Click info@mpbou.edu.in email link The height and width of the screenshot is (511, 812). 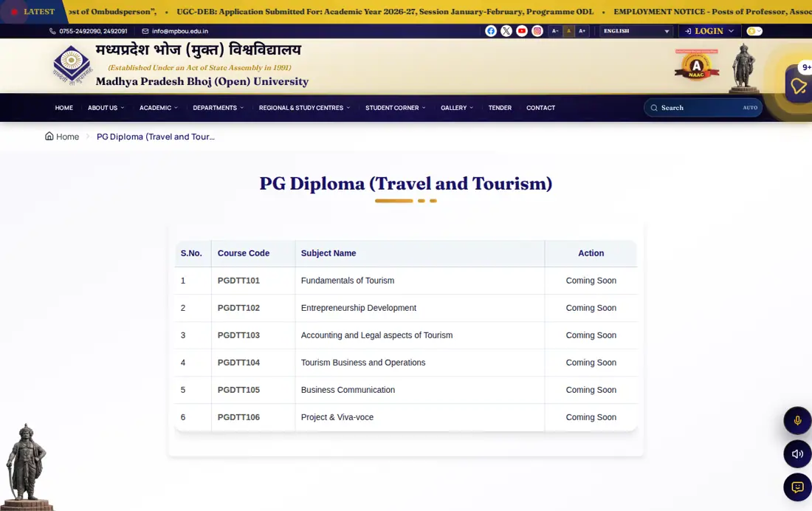pos(179,31)
